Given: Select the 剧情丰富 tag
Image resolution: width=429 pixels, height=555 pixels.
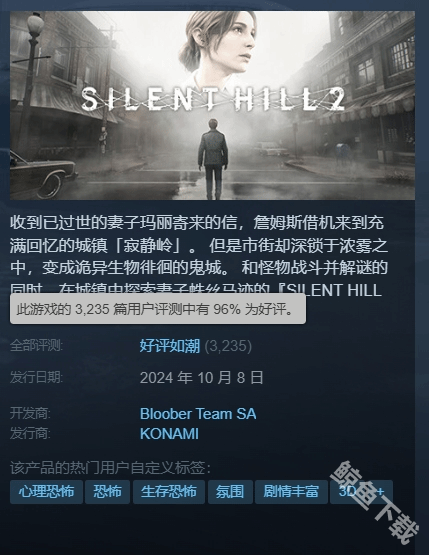Looking at the screenshot, I should pos(291,492).
